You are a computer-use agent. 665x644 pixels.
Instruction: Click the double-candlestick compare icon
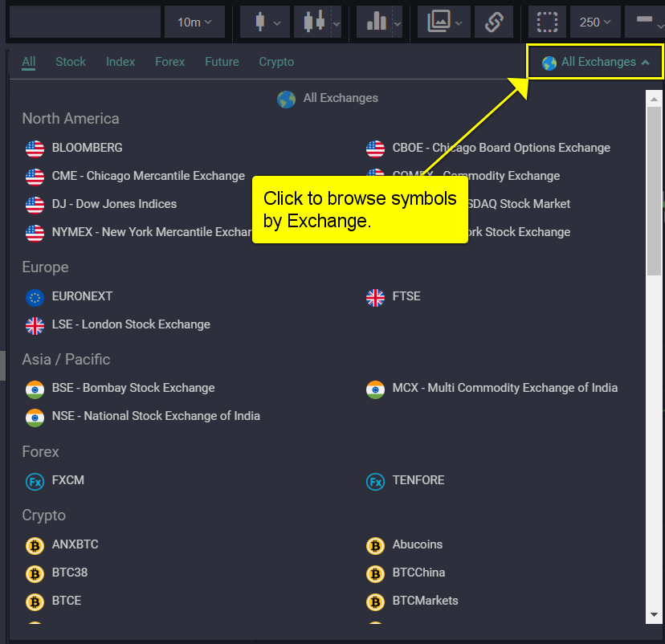(x=314, y=21)
